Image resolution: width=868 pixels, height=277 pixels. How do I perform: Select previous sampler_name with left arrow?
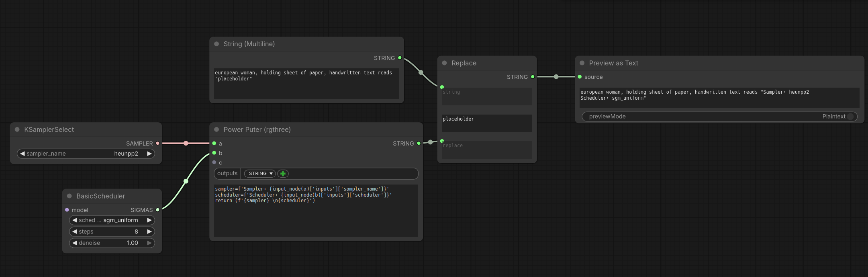tap(22, 154)
